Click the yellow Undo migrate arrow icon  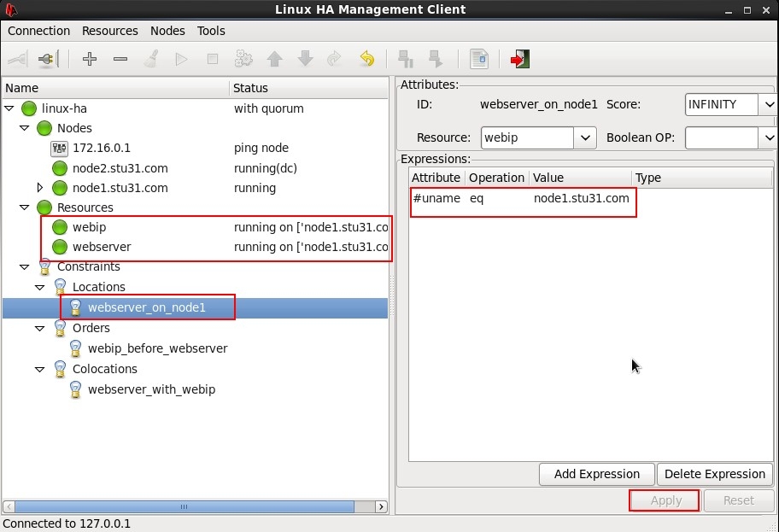click(x=366, y=59)
